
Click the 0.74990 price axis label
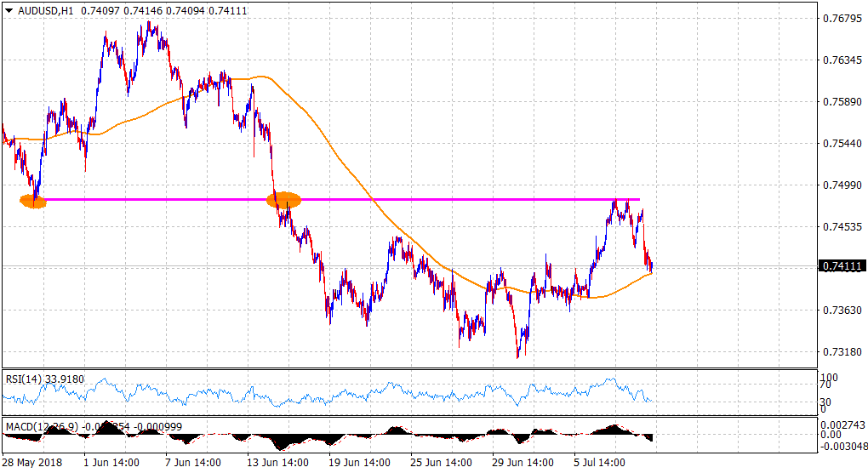click(x=841, y=185)
